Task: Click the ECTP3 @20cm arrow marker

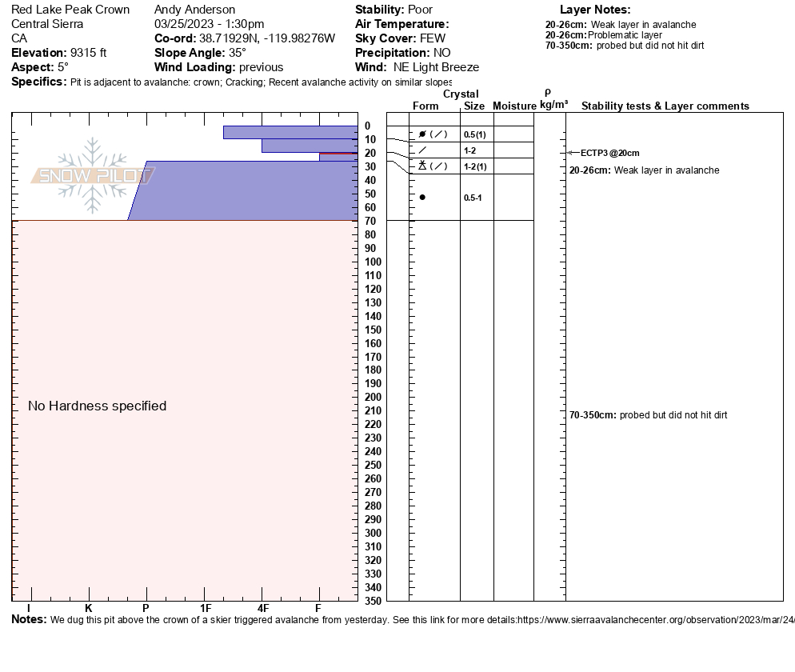Action: coord(570,153)
